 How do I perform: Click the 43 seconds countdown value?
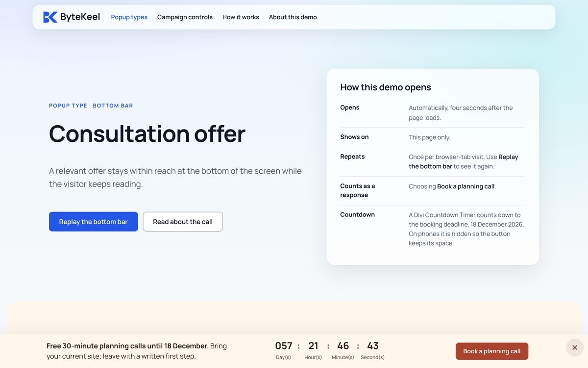click(x=373, y=346)
